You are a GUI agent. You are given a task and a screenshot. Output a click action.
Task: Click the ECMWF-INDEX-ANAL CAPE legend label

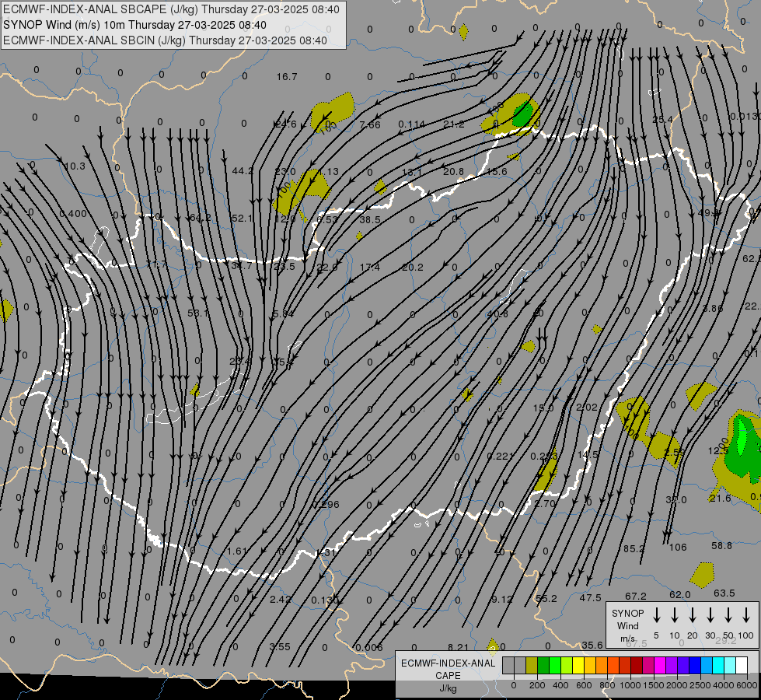[x=448, y=676]
